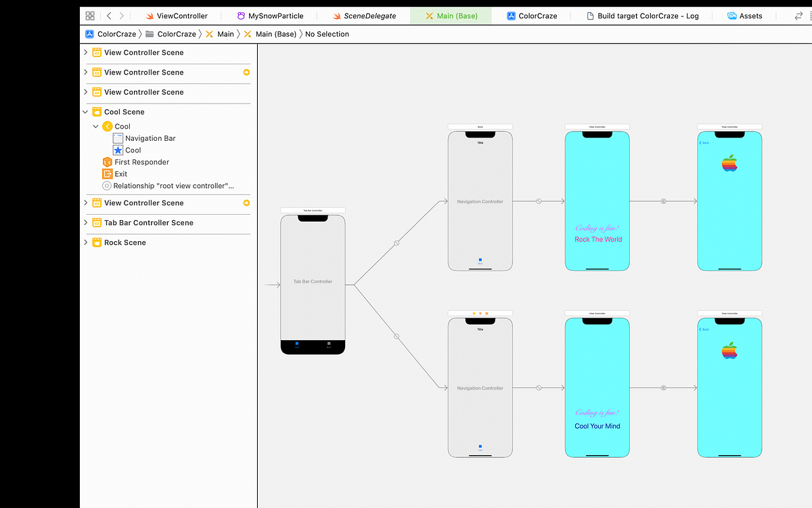
Task: Open the related items grid icon
Action: 89,14
